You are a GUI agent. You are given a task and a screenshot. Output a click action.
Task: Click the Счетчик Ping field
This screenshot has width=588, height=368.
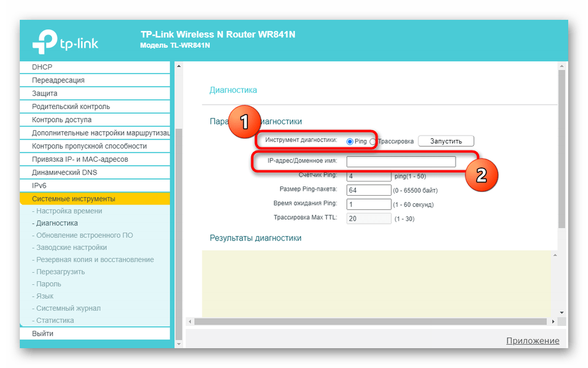click(369, 176)
